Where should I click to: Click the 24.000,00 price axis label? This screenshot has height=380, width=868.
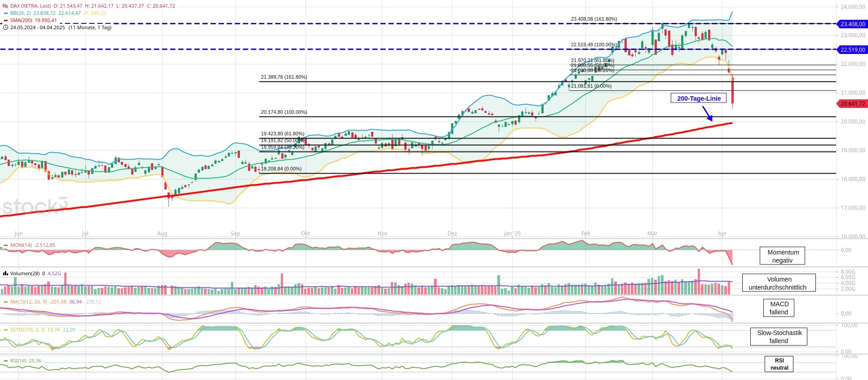coord(853,7)
